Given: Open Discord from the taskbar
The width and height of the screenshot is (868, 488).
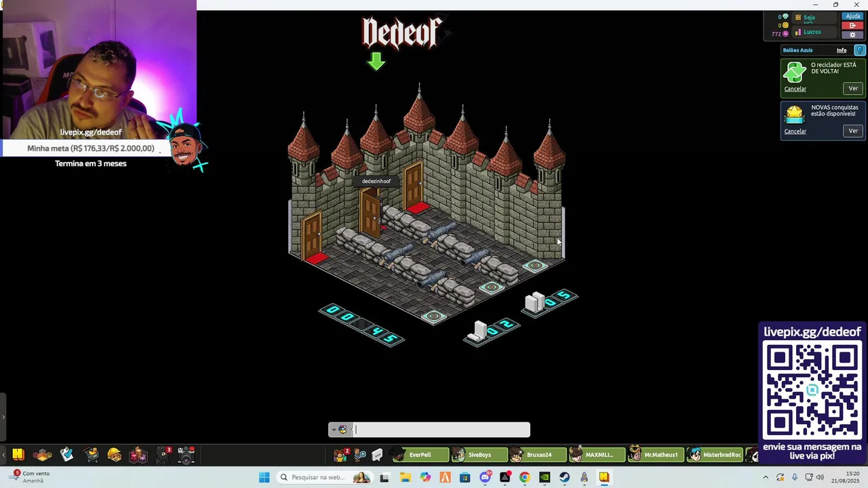Looking at the screenshot, I should click(x=485, y=477).
